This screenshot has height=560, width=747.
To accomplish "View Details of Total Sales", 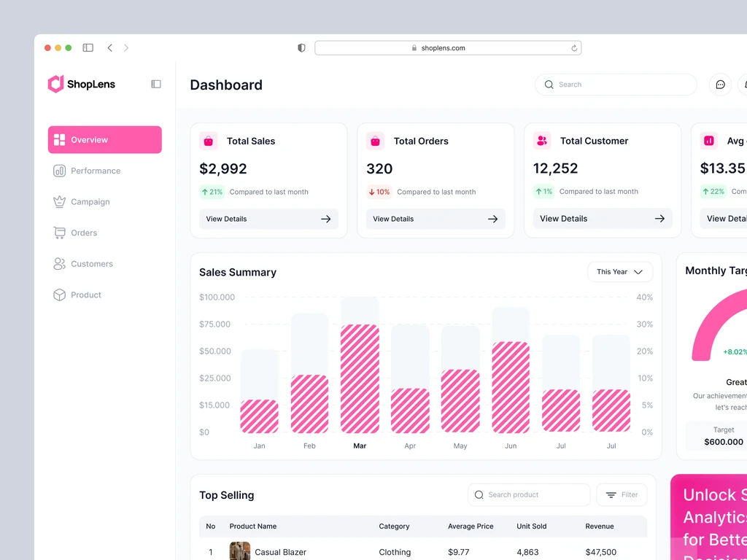I will coord(268,219).
